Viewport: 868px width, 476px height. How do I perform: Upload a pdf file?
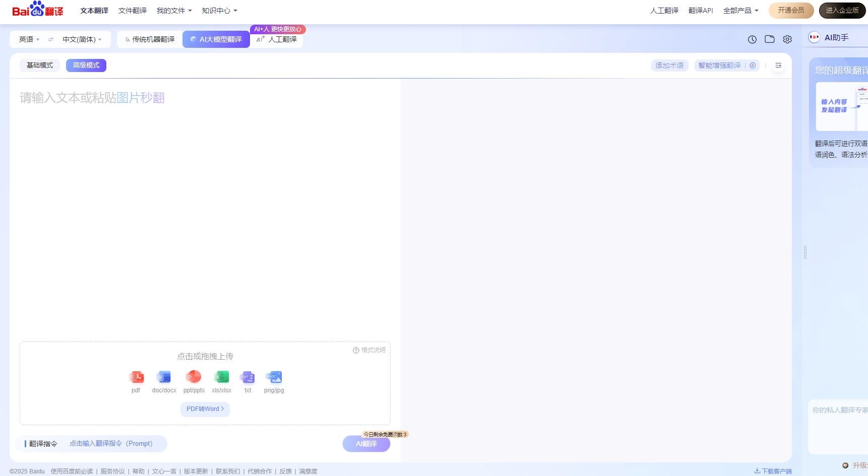click(136, 382)
